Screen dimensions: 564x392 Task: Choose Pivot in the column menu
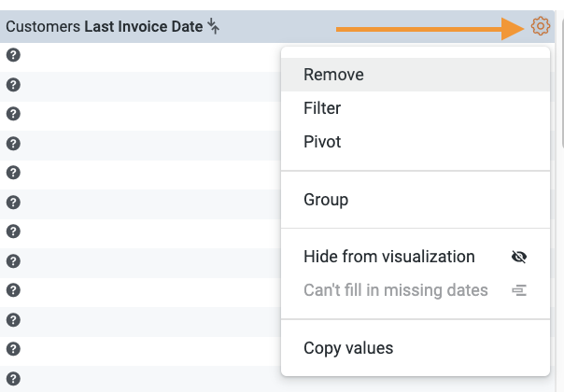coord(416,141)
